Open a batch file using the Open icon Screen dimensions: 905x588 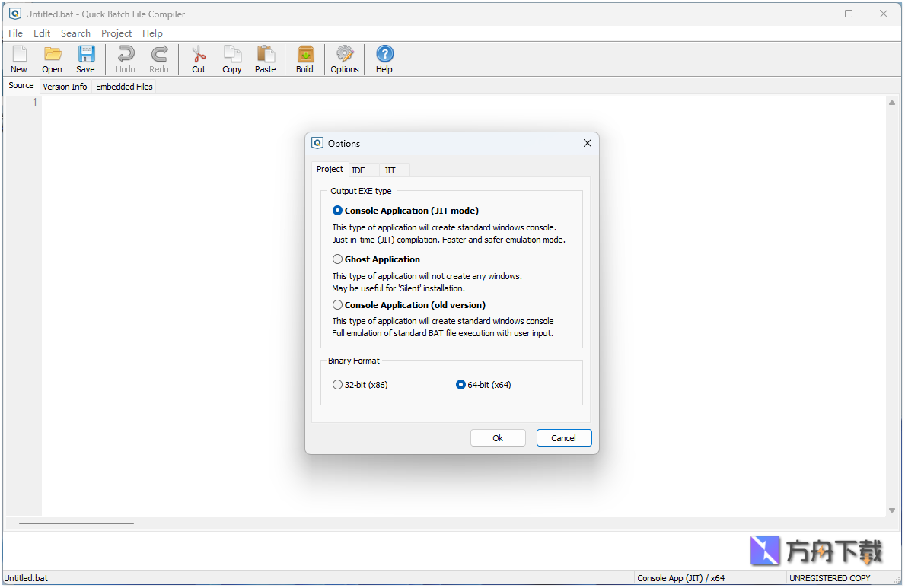(52, 59)
